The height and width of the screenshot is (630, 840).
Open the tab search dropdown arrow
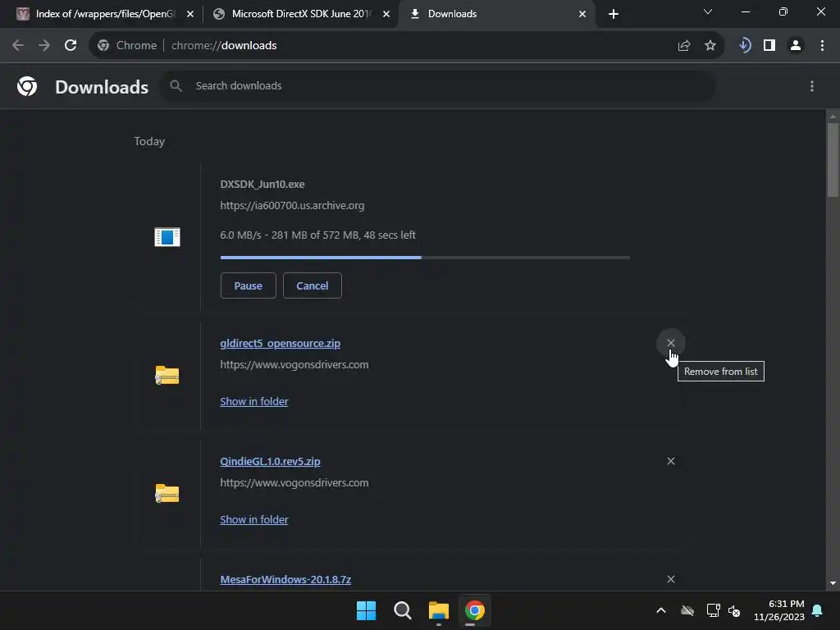click(708, 11)
